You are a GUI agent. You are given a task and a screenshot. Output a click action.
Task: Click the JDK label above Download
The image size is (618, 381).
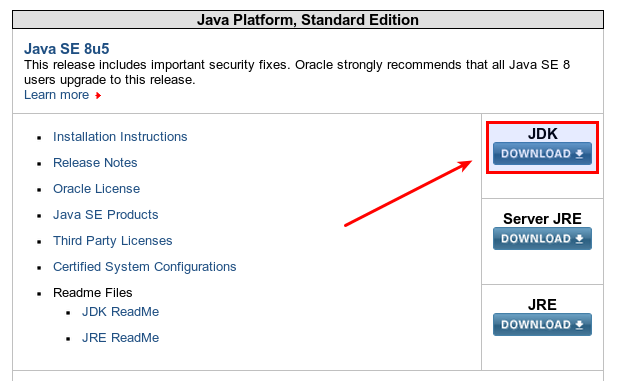[543, 134]
